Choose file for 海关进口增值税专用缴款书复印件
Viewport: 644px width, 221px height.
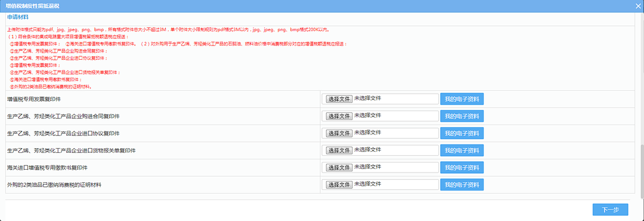click(339, 167)
